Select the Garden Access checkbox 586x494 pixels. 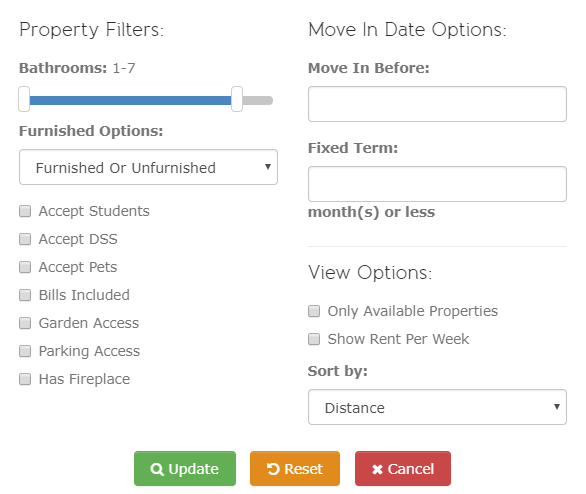coord(25,323)
